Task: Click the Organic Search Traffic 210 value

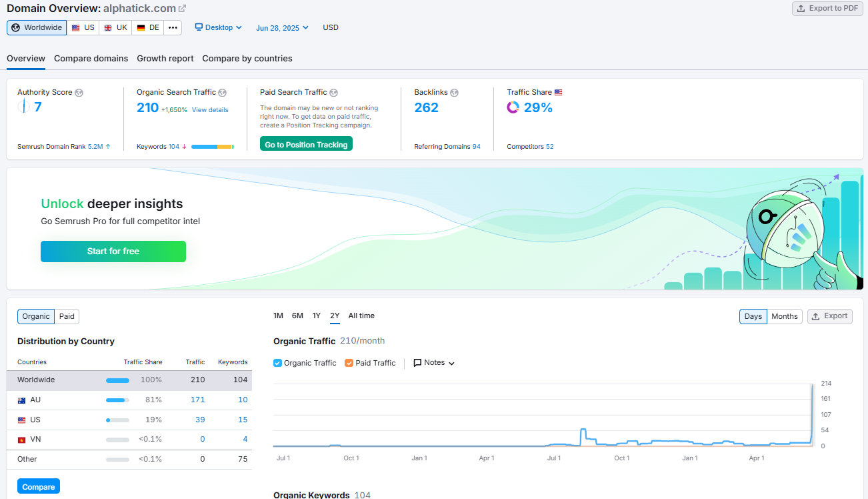Action: 147,107
